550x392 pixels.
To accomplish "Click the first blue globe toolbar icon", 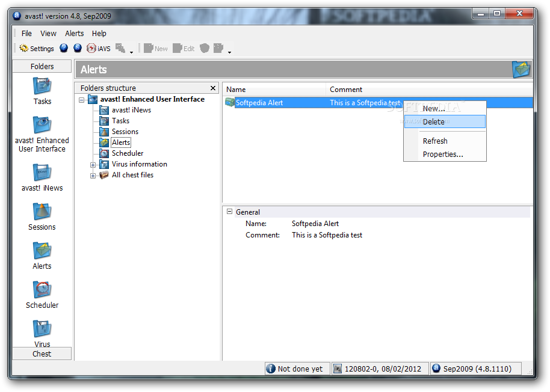I will (64, 48).
